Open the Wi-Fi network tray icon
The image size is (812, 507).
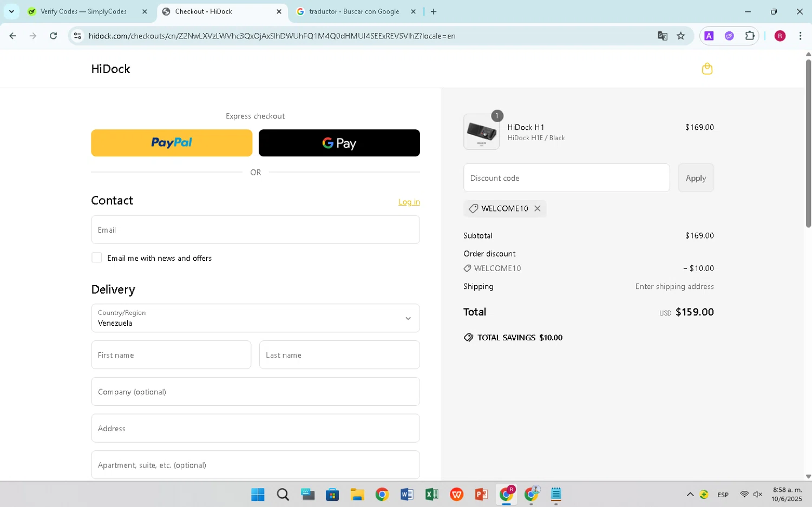(x=744, y=494)
